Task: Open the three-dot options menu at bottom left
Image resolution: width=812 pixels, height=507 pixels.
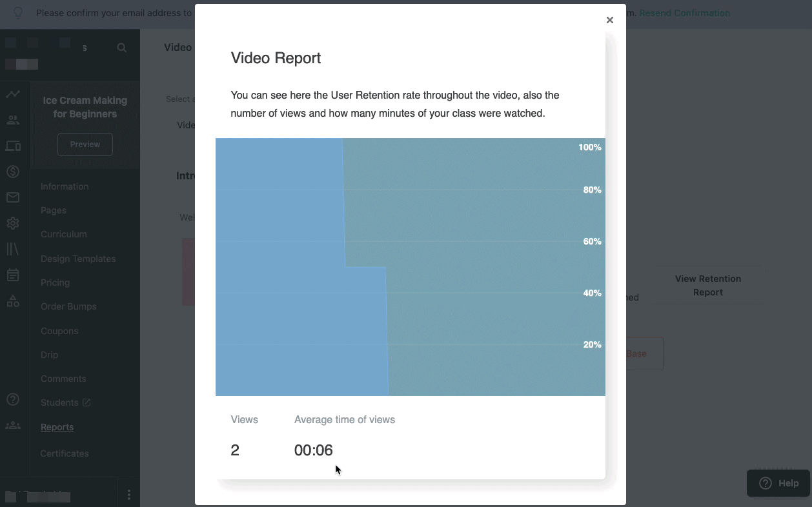Action: pyautogui.click(x=128, y=494)
